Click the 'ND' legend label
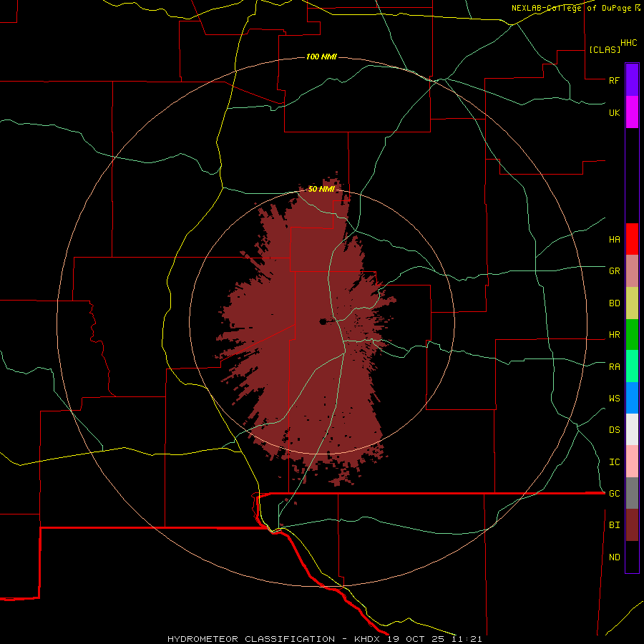This screenshot has width=644, height=644. click(x=614, y=557)
